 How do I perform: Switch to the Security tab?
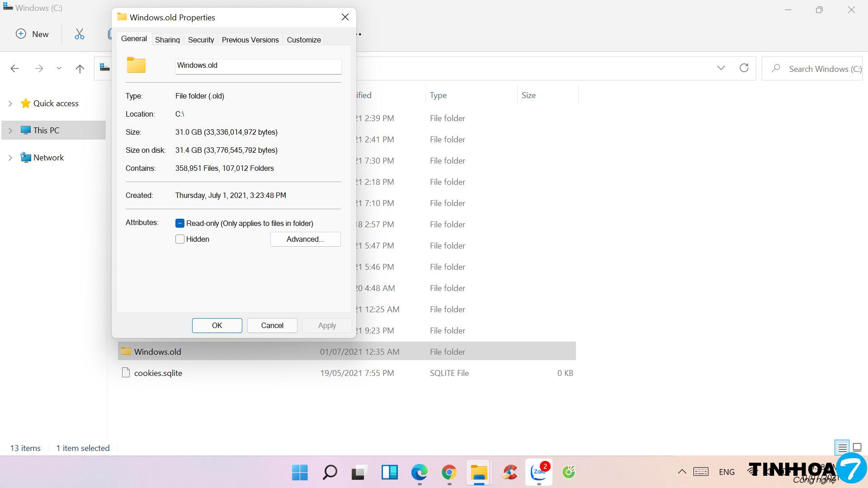click(201, 40)
